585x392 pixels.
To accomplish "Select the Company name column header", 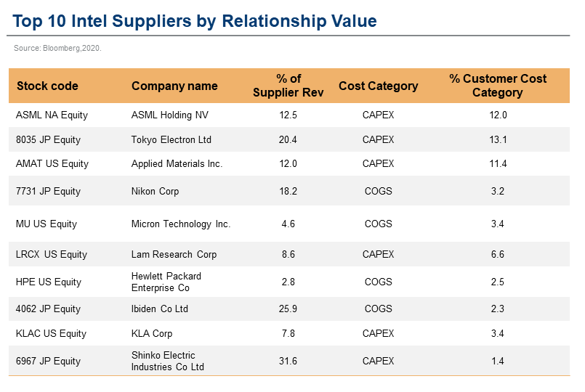I will coord(174,86).
